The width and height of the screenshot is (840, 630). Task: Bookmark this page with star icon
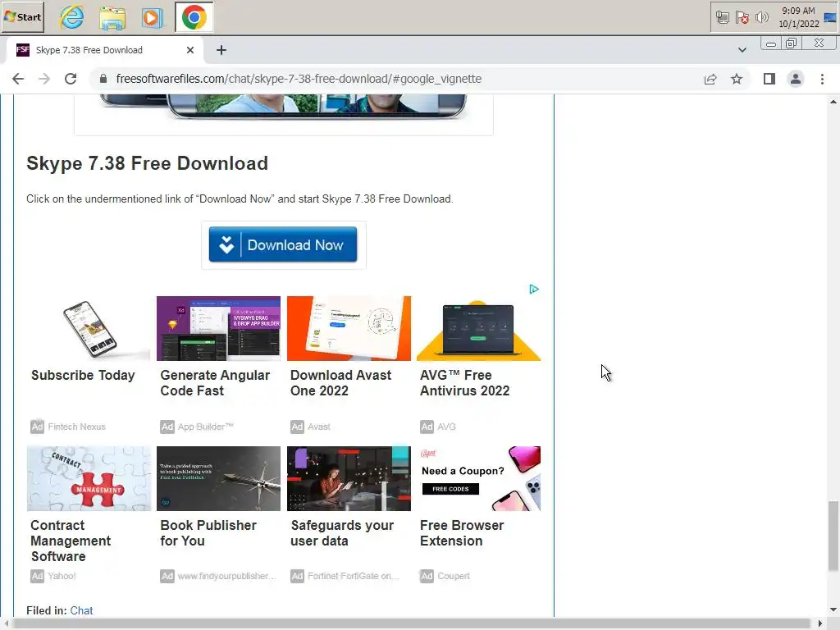tap(737, 80)
